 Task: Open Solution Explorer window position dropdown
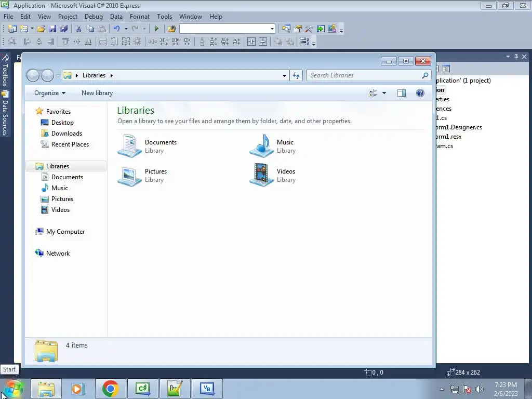508,57
